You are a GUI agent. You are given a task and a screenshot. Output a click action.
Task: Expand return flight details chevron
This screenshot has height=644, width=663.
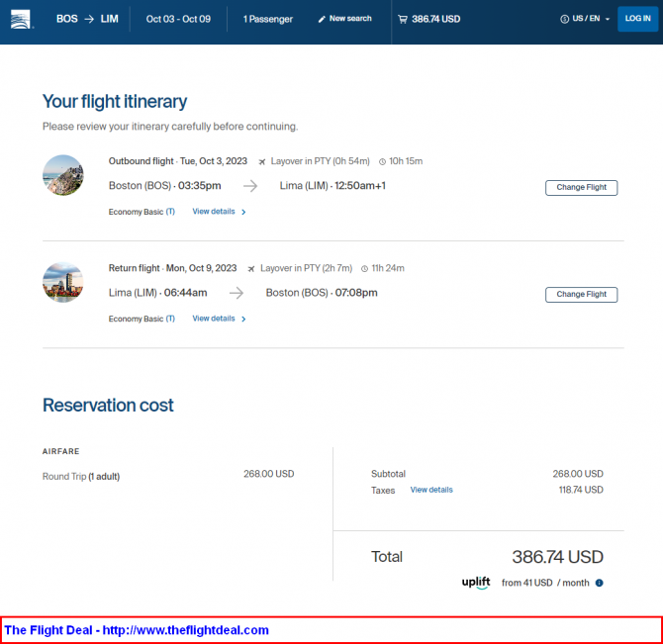243,319
